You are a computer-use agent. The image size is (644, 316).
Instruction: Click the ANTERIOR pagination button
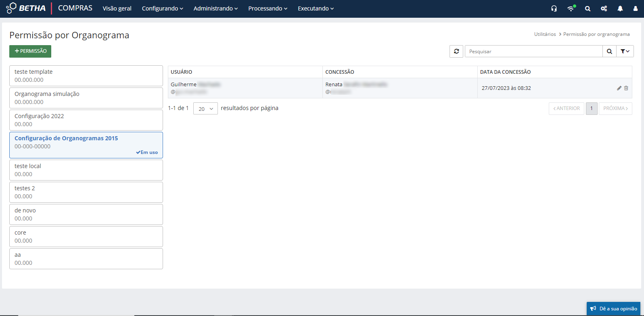[x=567, y=108]
